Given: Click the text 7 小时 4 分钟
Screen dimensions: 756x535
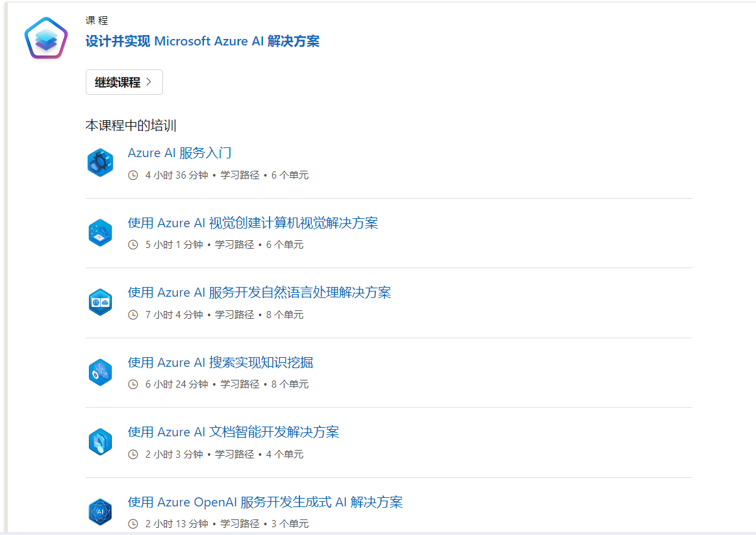Looking at the screenshot, I should (x=174, y=315).
